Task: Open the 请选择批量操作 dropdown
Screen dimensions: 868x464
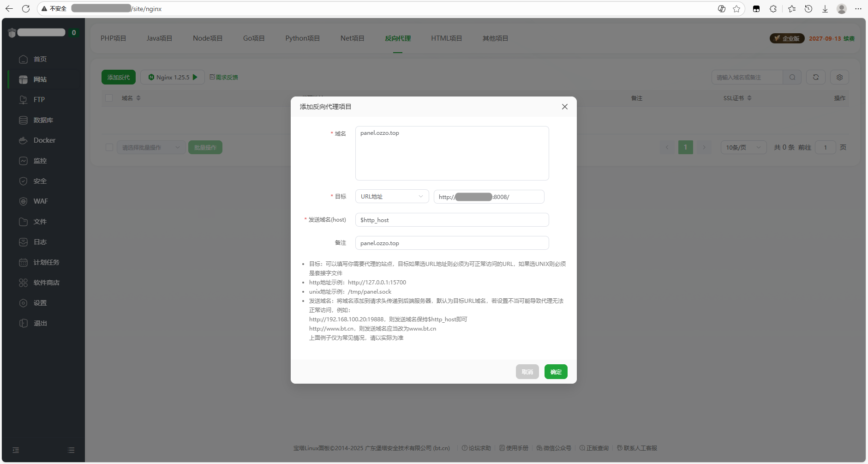Action: tap(151, 147)
